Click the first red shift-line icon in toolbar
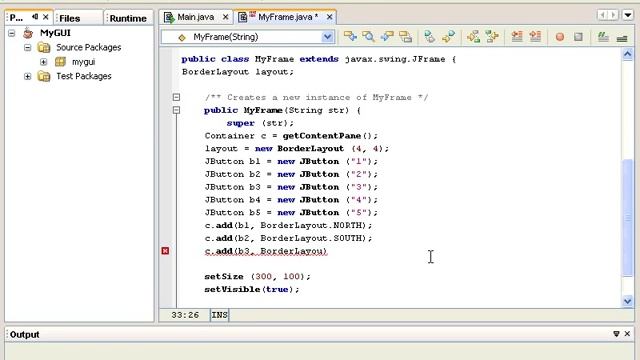This screenshot has width=640, height=360. 517,37
